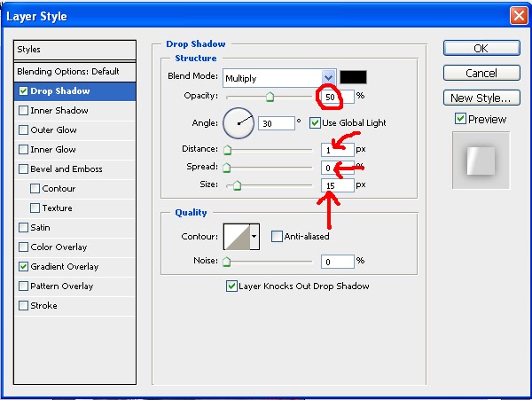Open the Gradient Overlay settings label

click(65, 267)
